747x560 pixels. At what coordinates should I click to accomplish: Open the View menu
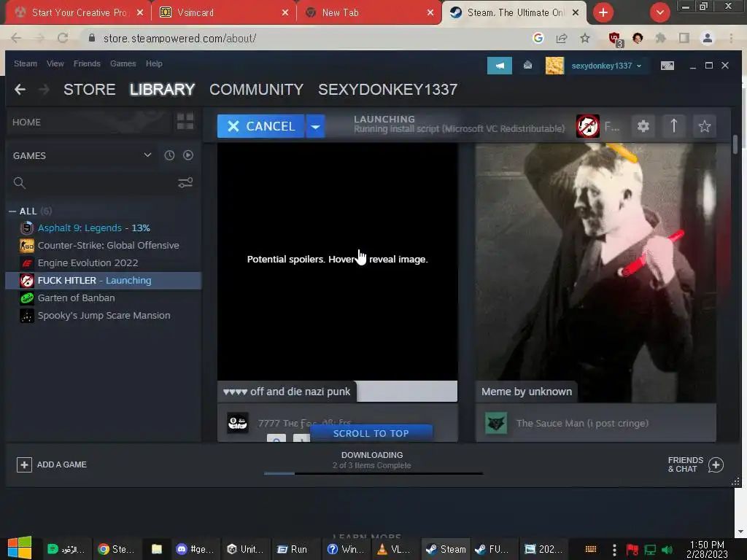[x=55, y=63]
